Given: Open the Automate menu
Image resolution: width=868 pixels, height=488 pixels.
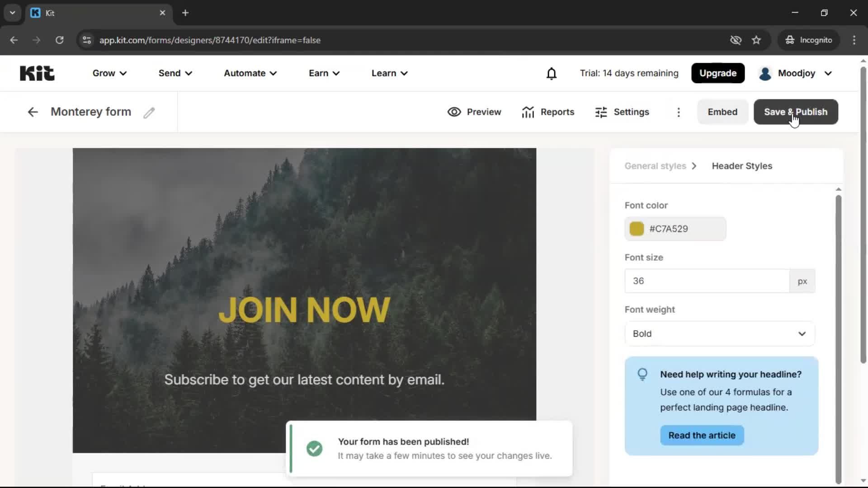Looking at the screenshot, I should click(x=250, y=73).
